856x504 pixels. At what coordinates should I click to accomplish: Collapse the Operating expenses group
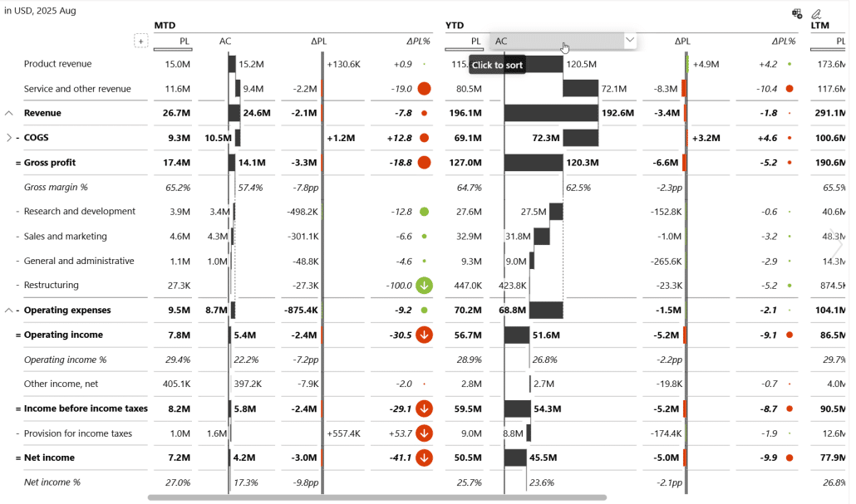[x=9, y=310]
